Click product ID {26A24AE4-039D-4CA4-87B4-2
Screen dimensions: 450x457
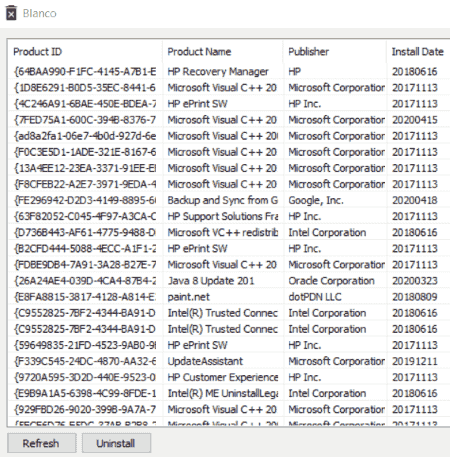tap(85, 281)
